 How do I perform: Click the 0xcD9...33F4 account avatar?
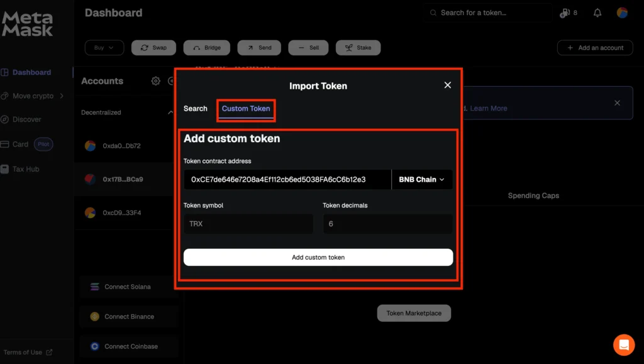[x=90, y=212]
